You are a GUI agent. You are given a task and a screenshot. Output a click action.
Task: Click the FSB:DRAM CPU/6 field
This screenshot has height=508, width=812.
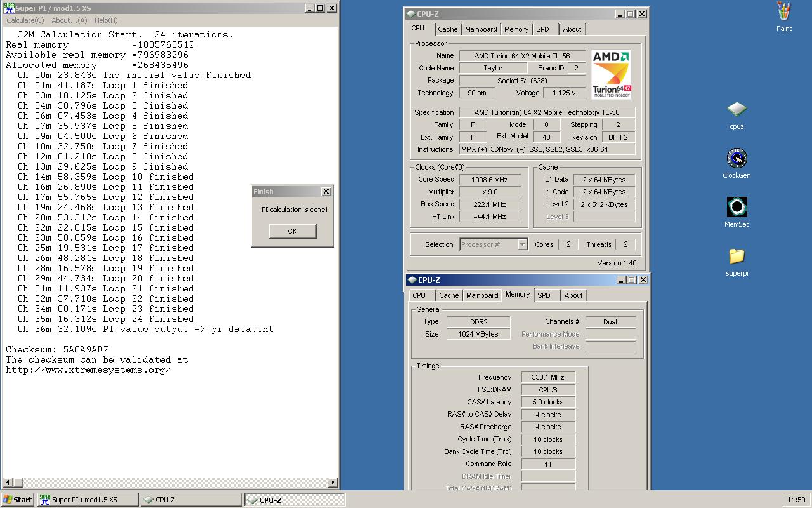click(548, 390)
